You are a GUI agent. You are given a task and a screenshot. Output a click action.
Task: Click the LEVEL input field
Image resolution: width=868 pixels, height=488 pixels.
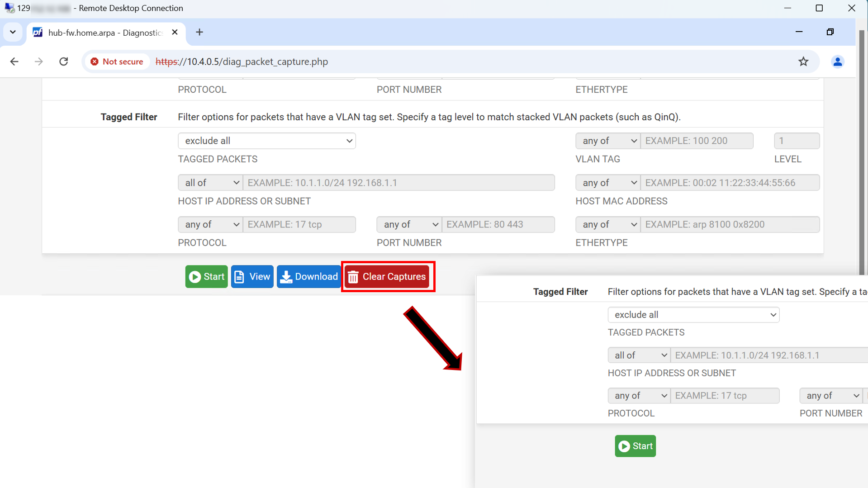797,141
